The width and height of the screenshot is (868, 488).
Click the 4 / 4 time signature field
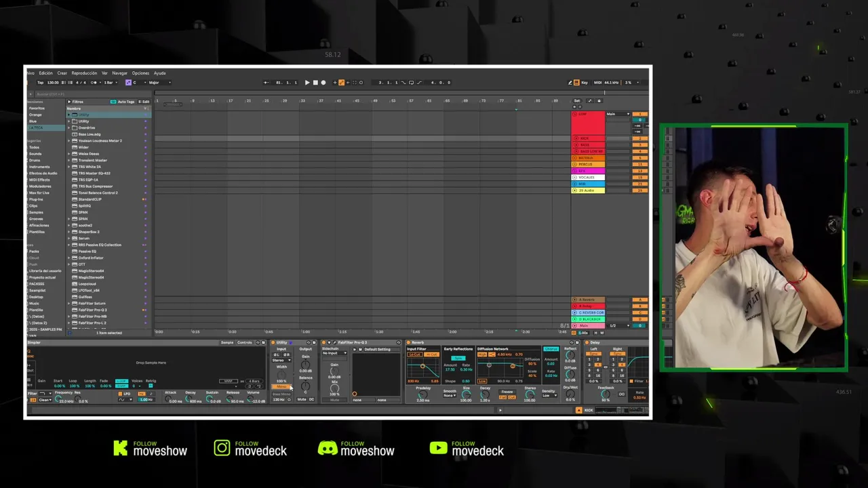pos(81,83)
